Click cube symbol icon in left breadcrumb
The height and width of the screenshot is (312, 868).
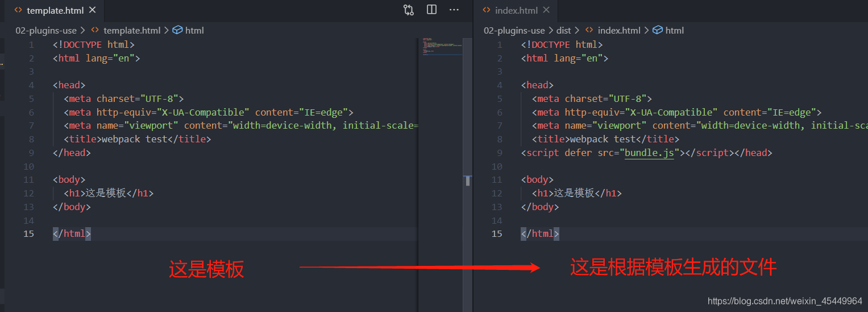click(177, 30)
